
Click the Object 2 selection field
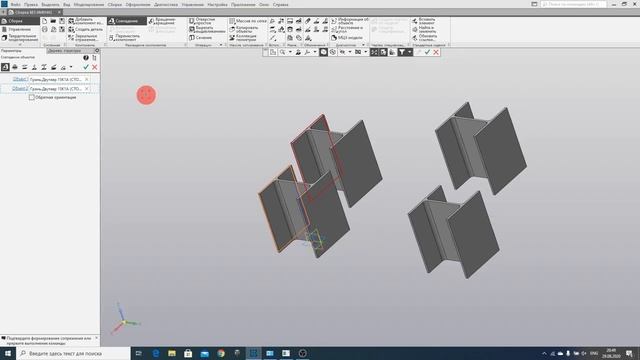(x=59, y=89)
